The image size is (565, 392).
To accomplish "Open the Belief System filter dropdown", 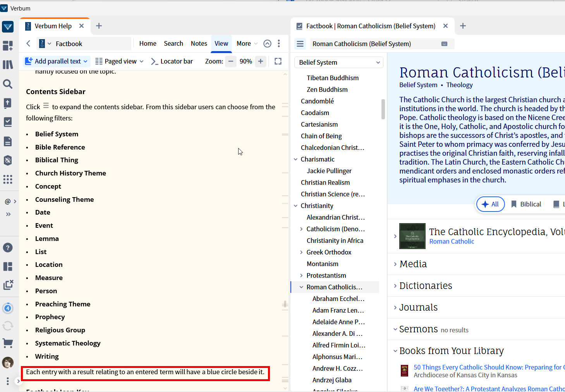I will pyautogui.click(x=339, y=62).
